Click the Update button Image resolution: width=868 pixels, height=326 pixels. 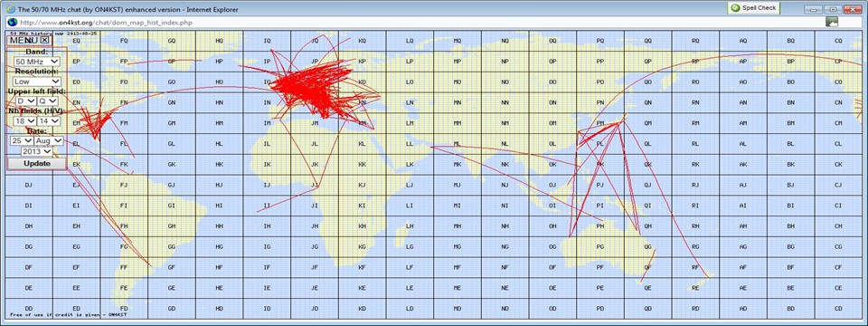[36, 164]
